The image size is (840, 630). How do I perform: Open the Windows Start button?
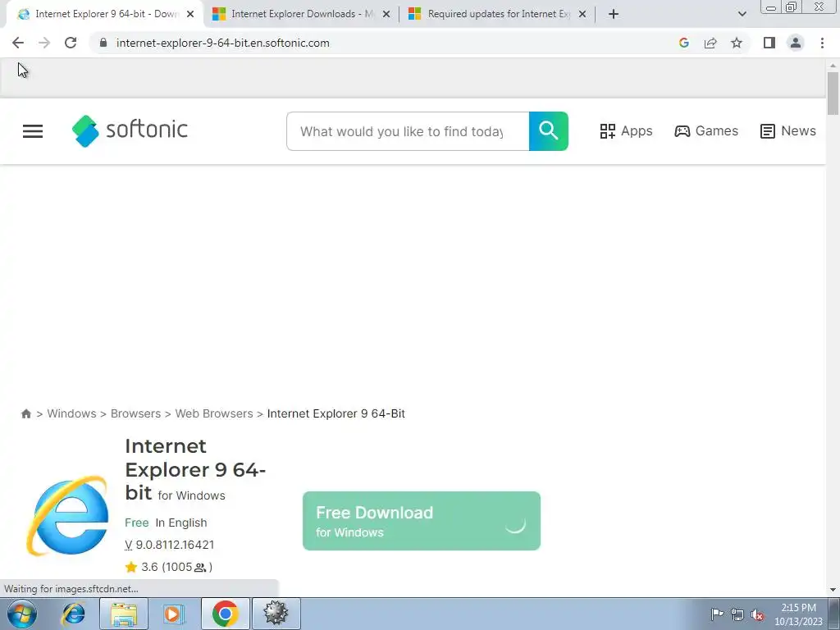point(22,614)
